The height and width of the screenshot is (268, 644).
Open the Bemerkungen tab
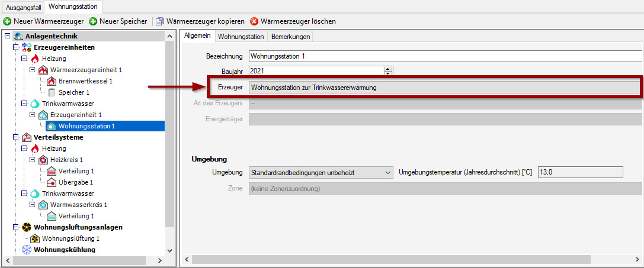click(x=290, y=37)
